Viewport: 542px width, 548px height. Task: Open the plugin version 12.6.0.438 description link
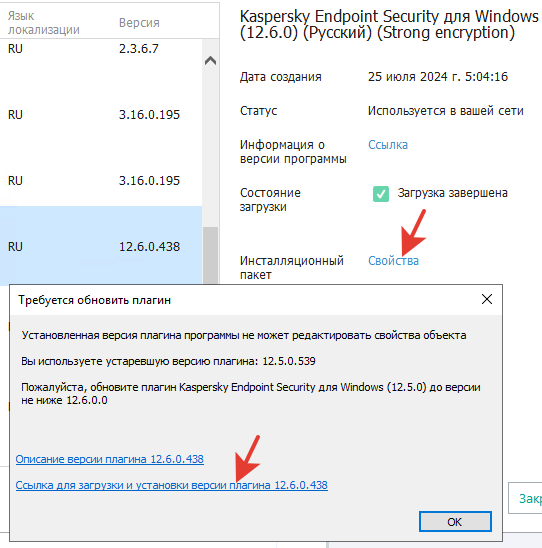pos(109,459)
